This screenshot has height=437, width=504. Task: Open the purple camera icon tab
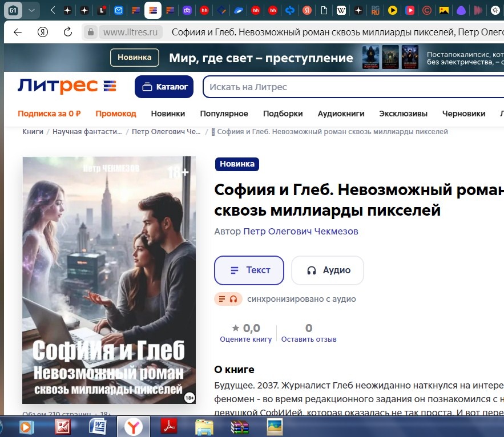187,10
